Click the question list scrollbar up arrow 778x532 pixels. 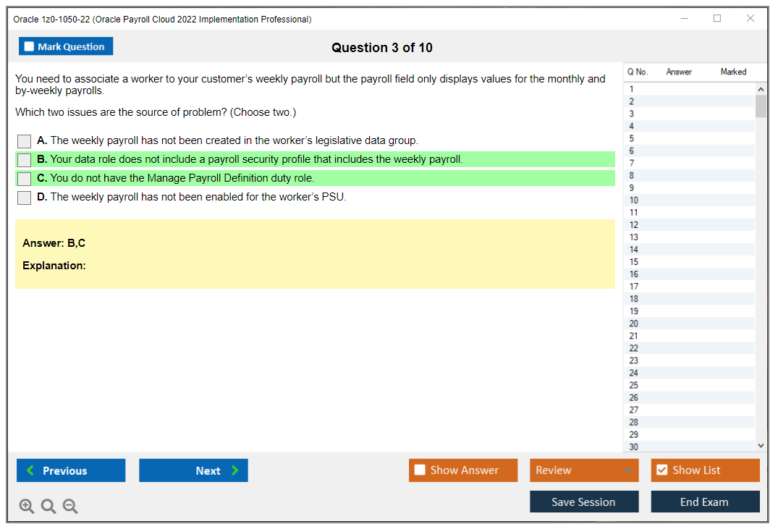coord(761,88)
